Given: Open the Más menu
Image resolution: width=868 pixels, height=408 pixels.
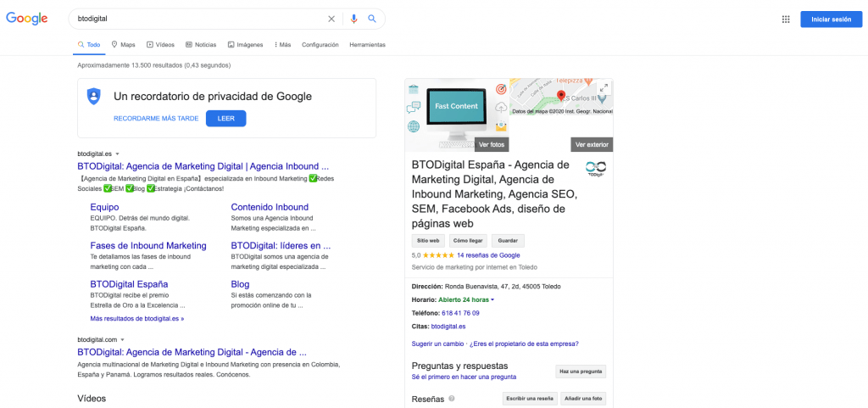Looking at the screenshot, I should (x=282, y=45).
